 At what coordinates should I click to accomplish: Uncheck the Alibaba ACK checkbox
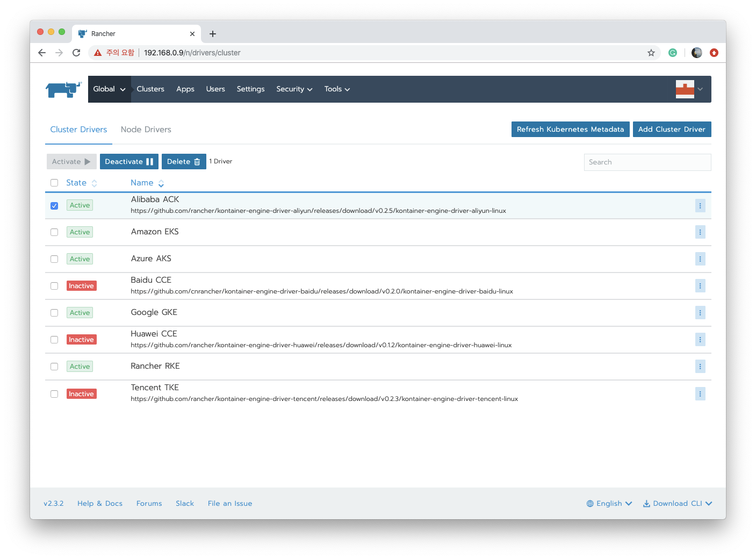tap(54, 206)
